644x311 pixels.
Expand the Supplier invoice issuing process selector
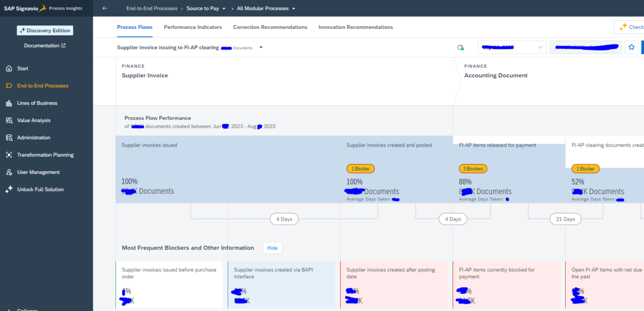(261, 47)
